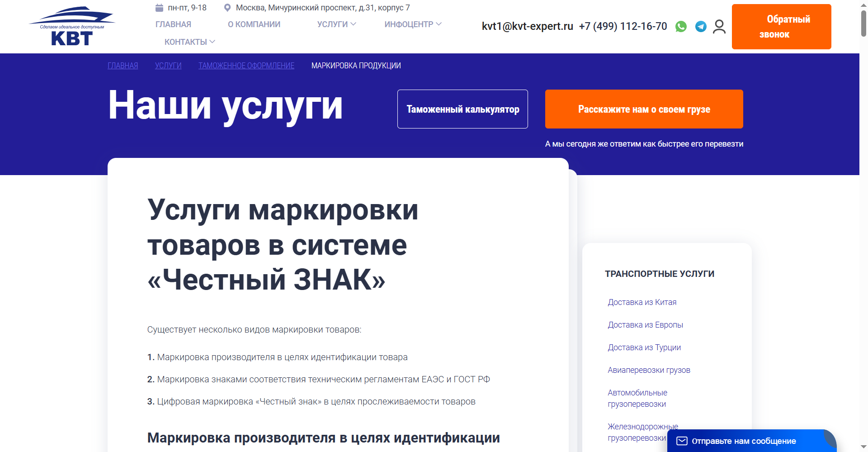868x452 pixels.
Task: Click the KVT ship logo
Action: 71,25
